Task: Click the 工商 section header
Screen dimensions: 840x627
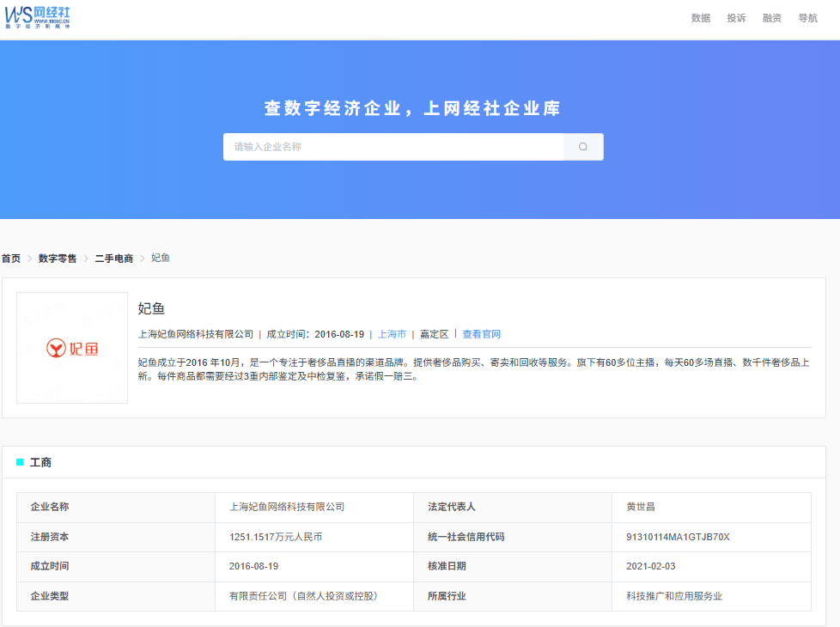Action: pyautogui.click(x=40, y=462)
